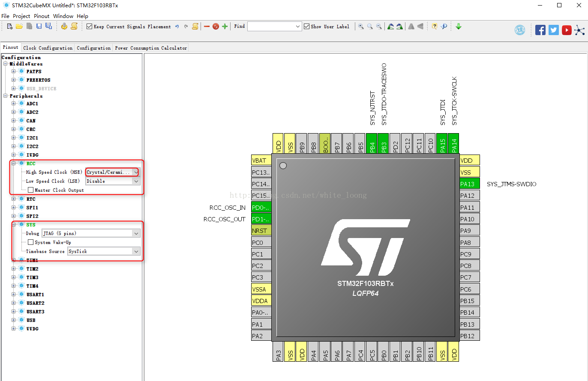The width and height of the screenshot is (588, 381).
Task: Click the PA13 pin on the chip
Action: pyautogui.click(x=469, y=184)
